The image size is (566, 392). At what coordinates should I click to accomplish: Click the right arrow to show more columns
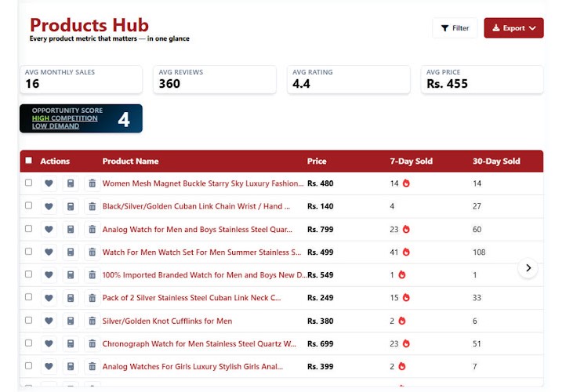pos(528,268)
